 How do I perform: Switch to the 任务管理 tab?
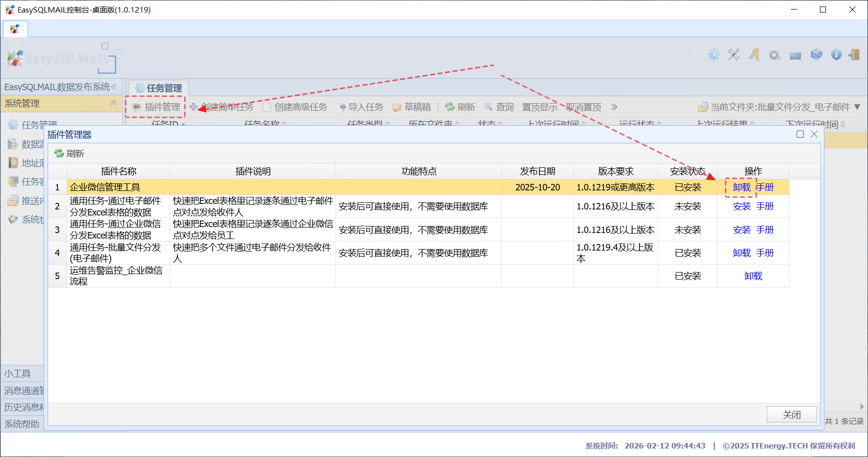159,88
